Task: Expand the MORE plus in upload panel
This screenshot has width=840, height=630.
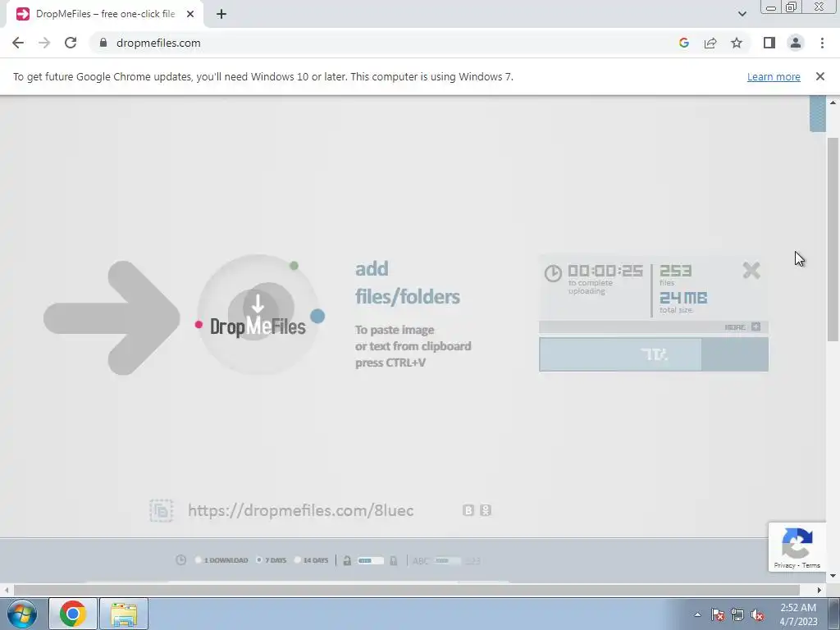Action: coord(756,326)
